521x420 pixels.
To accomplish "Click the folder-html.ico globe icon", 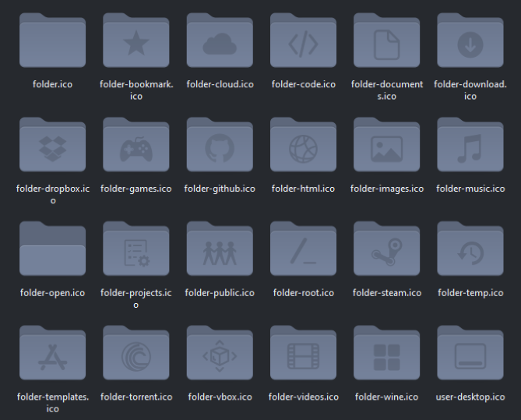I will coord(303,147).
